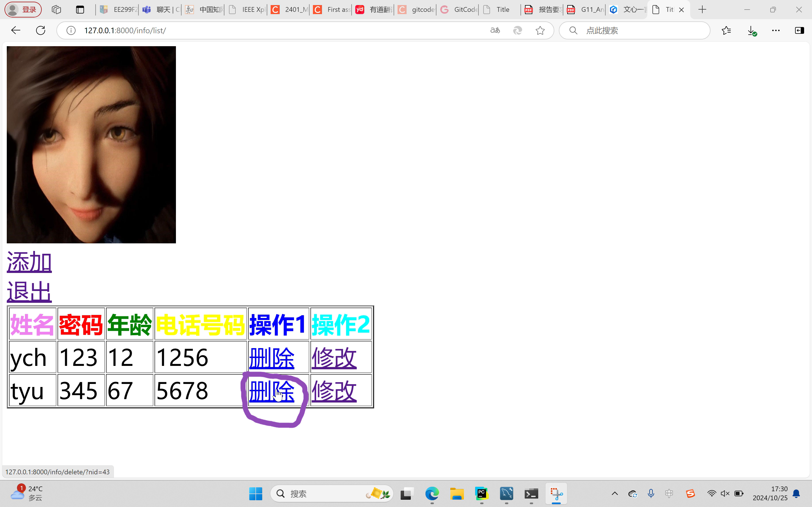Screen dimensions: 812x507
Task: Expand hidden system tray icons chevron
Action: (x=615, y=493)
